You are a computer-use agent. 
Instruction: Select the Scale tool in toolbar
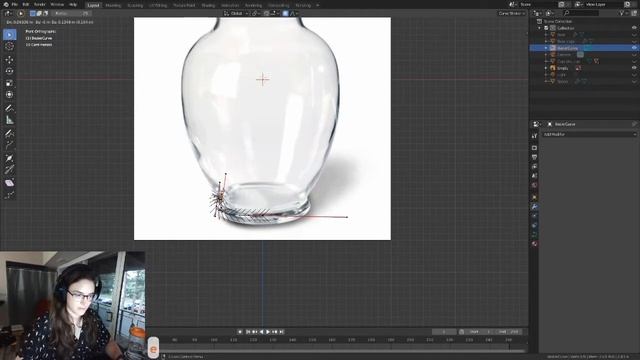(9, 83)
